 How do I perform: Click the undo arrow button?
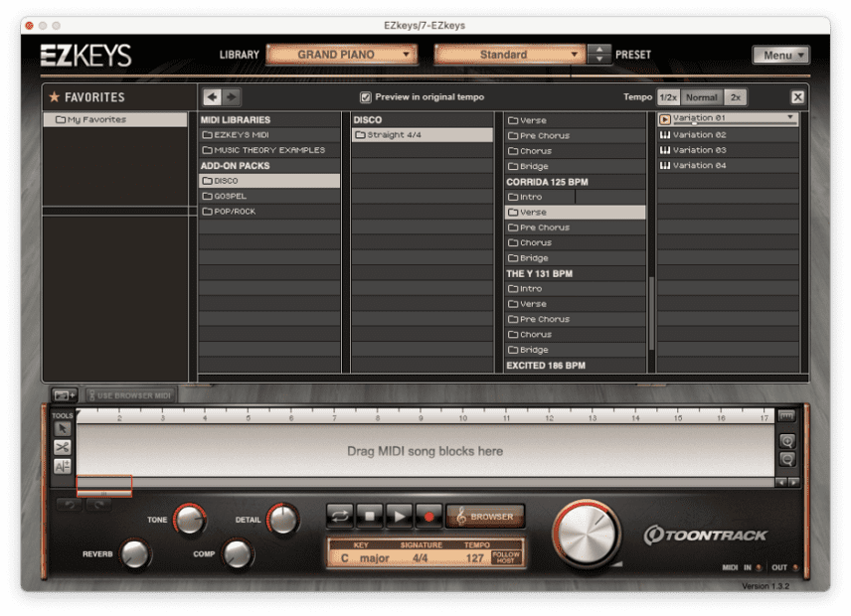(x=70, y=505)
